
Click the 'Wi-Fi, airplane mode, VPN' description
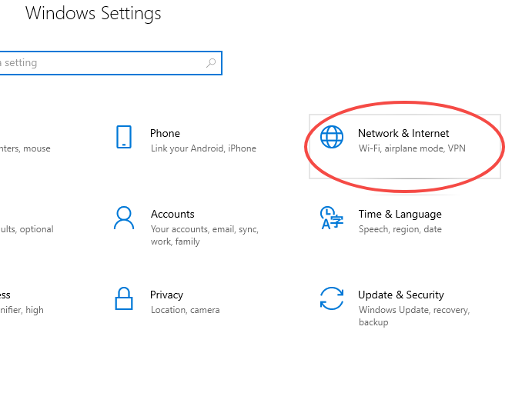click(412, 148)
